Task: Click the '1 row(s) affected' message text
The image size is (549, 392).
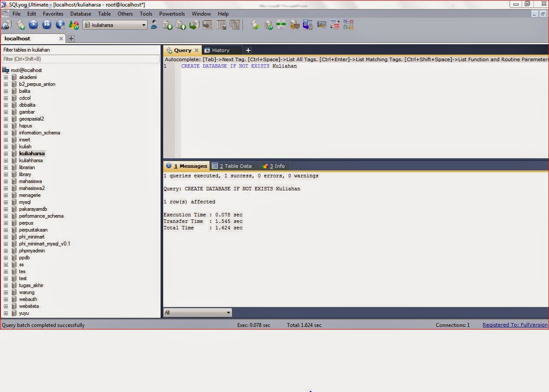Action: (189, 202)
